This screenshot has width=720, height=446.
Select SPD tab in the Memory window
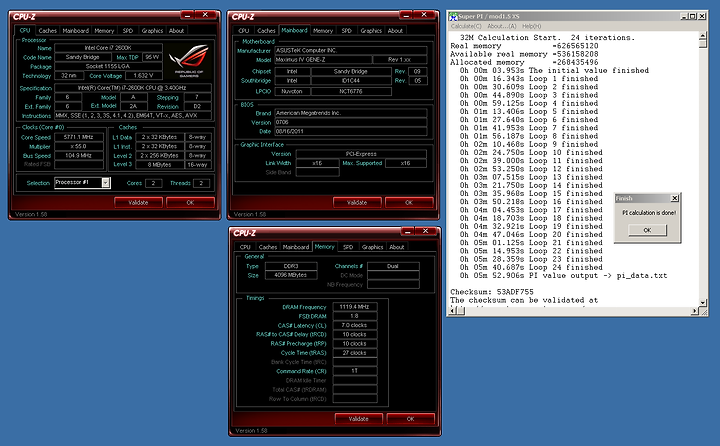(x=348, y=247)
